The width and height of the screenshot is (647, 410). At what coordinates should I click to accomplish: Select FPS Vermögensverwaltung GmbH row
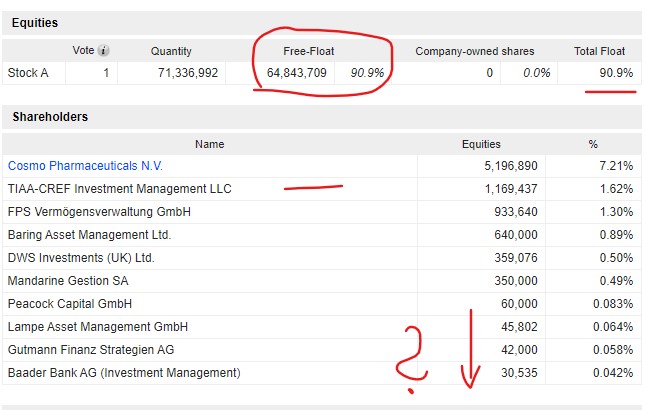point(322,212)
